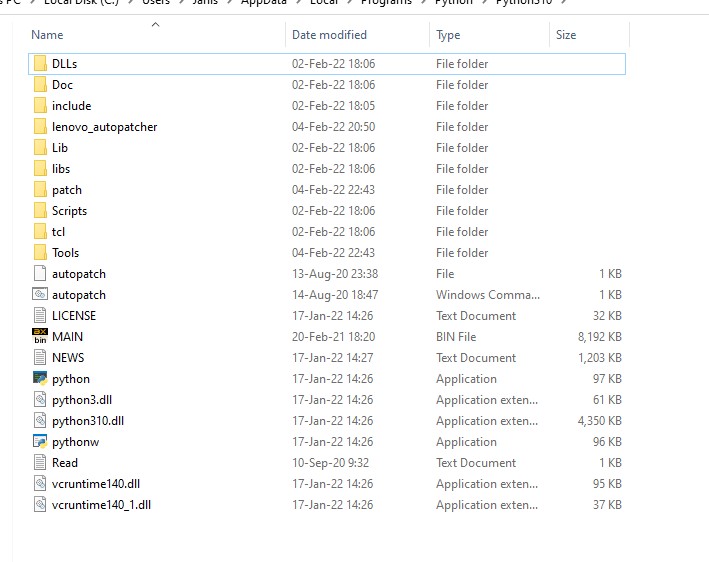Click the python3.dll file icon
This screenshot has width=709, height=562.
pyautogui.click(x=40, y=400)
